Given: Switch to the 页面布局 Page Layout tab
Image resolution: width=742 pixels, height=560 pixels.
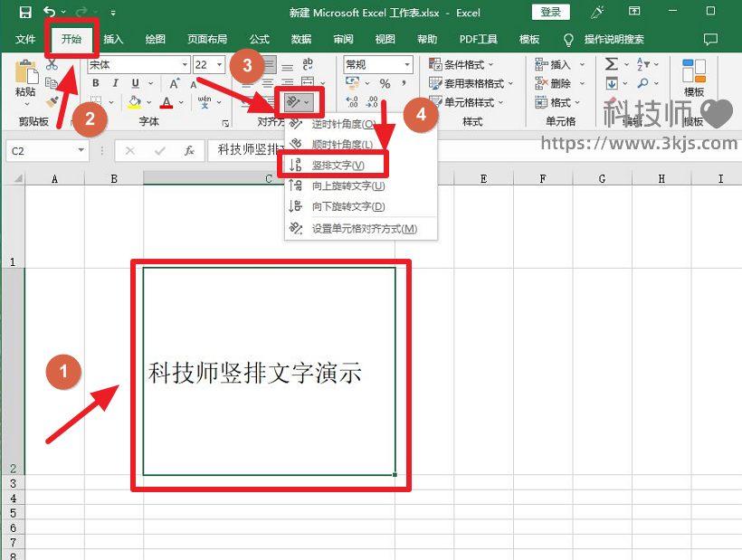Looking at the screenshot, I should [x=207, y=39].
